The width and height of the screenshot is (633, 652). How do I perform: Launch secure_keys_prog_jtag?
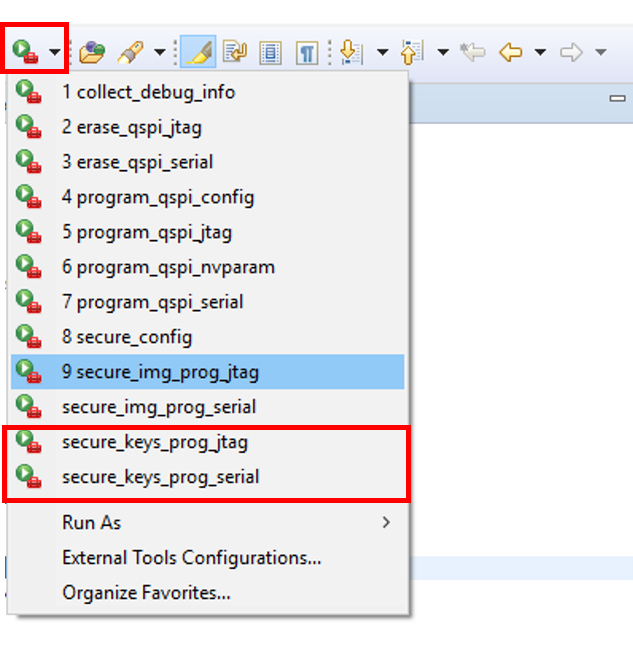pos(208,442)
